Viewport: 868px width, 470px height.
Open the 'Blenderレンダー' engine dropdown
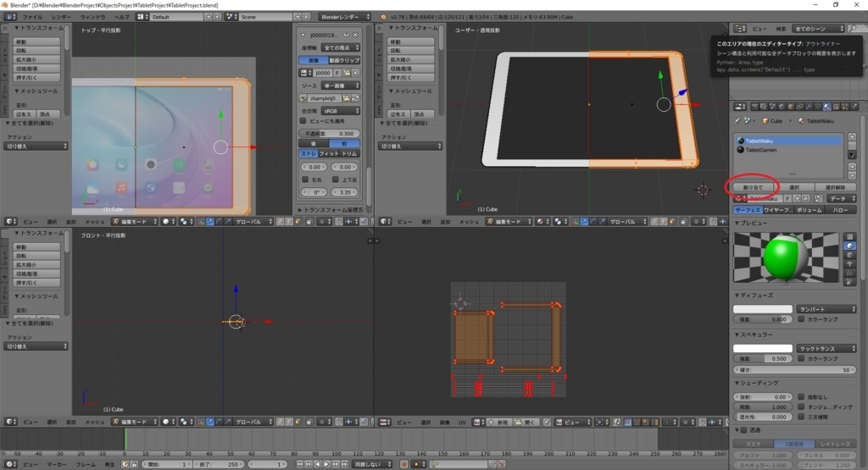(x=344, y=17)
